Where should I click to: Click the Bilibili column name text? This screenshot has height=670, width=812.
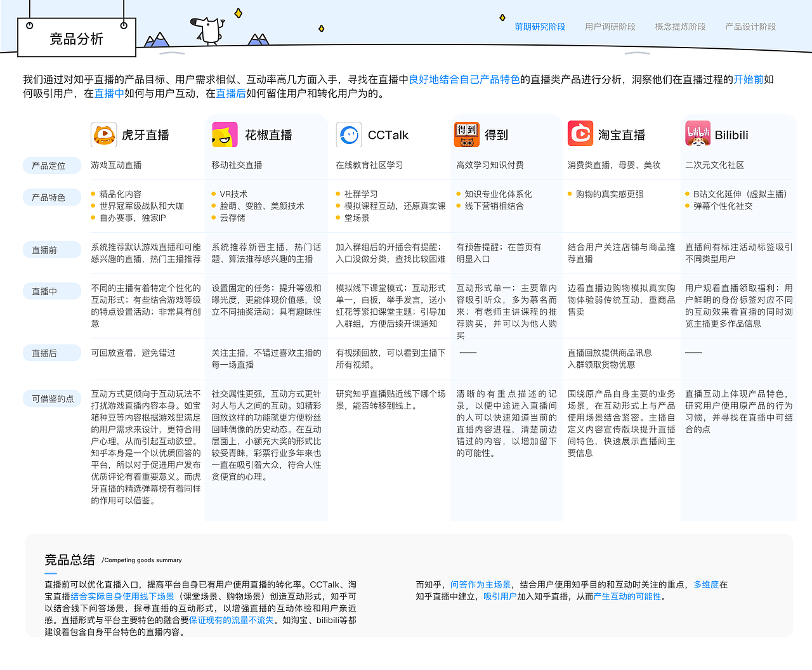pyautogui.click(x=731, y=135)
